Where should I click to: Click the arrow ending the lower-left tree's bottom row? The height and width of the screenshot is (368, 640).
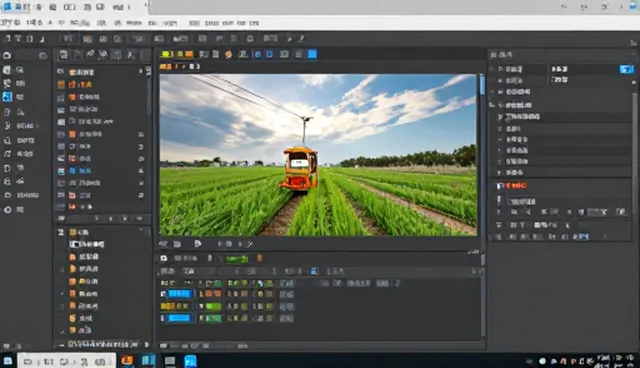click(147, 344)
